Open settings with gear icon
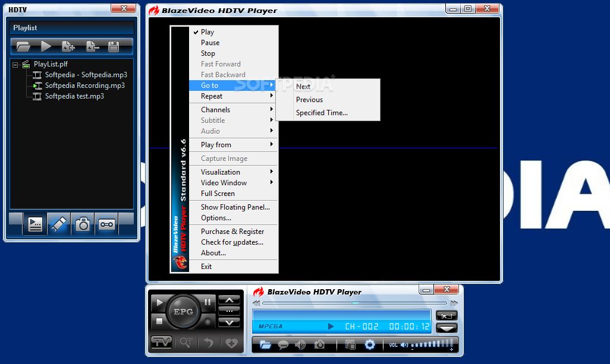Image resolution: width=610 pixels, height=364 pixels. (370, 344)
